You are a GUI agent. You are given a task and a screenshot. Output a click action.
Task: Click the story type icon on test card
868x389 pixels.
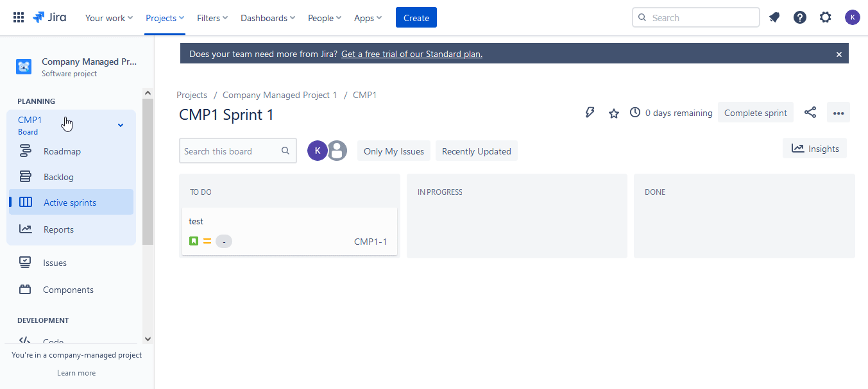(194, 242)
